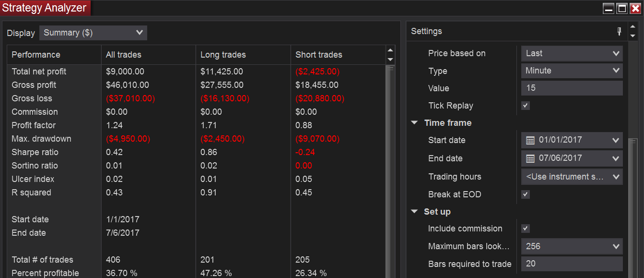Image resolution: width=644 pixels, height=278 pixels.
Task: Click the Settings panel scroll-down arrow
Action: 632,36
